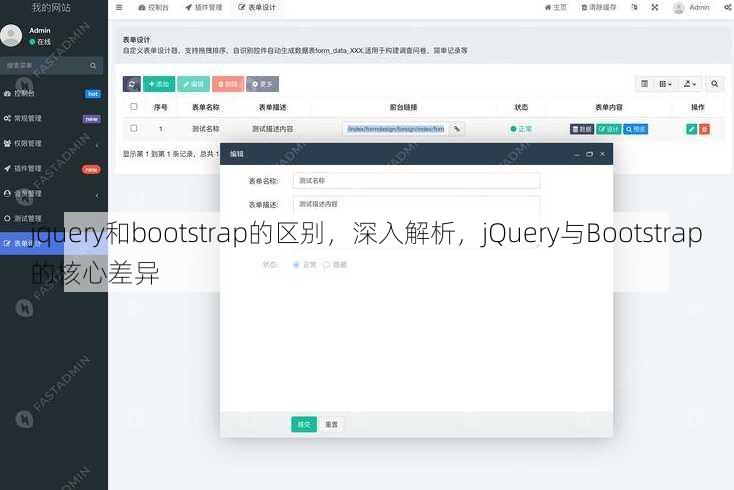Open the Admin user menu in header
Screen dimensions: 734x490
pos(691,7)
